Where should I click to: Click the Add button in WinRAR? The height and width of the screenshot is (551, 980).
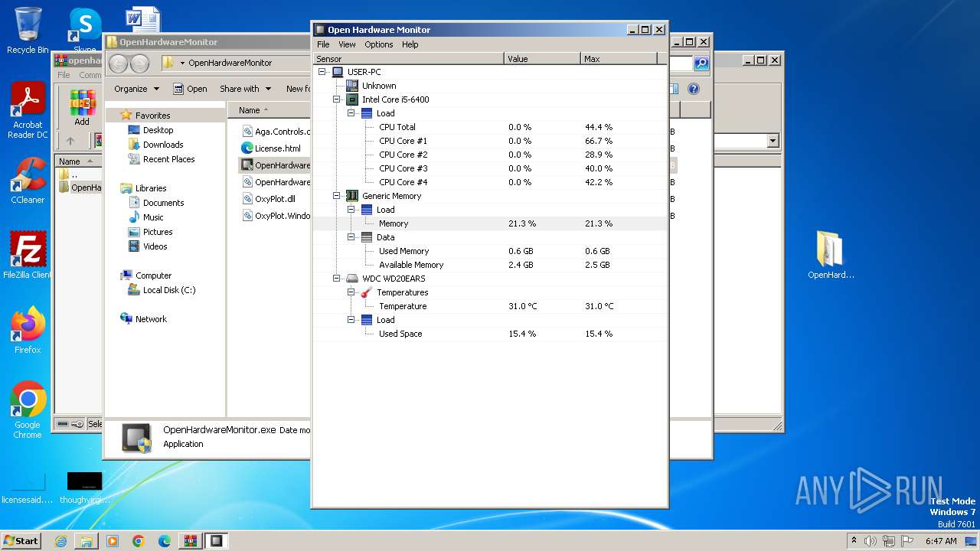tap(82, 108)
